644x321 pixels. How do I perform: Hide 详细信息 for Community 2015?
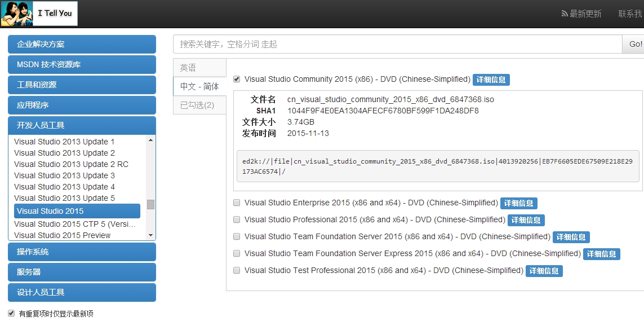[x=491, y=80]
